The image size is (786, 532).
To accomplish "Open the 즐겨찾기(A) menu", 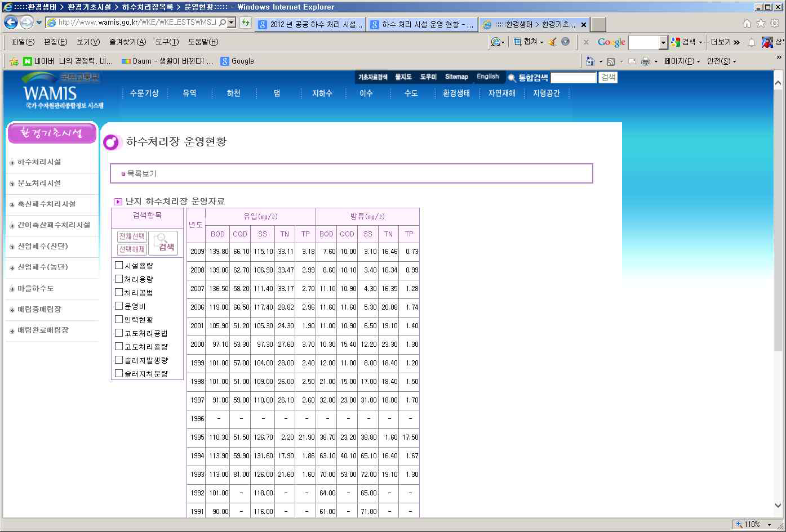I will pos(127,42).
